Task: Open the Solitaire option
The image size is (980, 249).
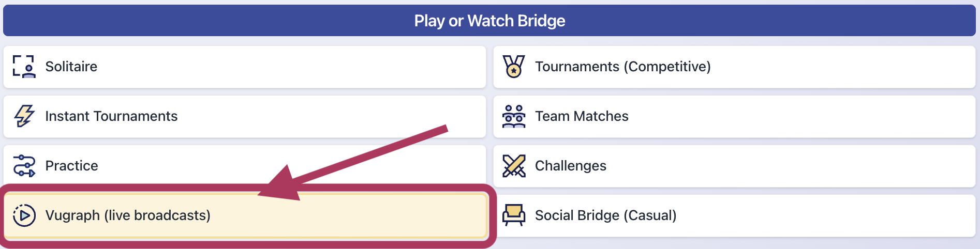Action: point(71,67)
